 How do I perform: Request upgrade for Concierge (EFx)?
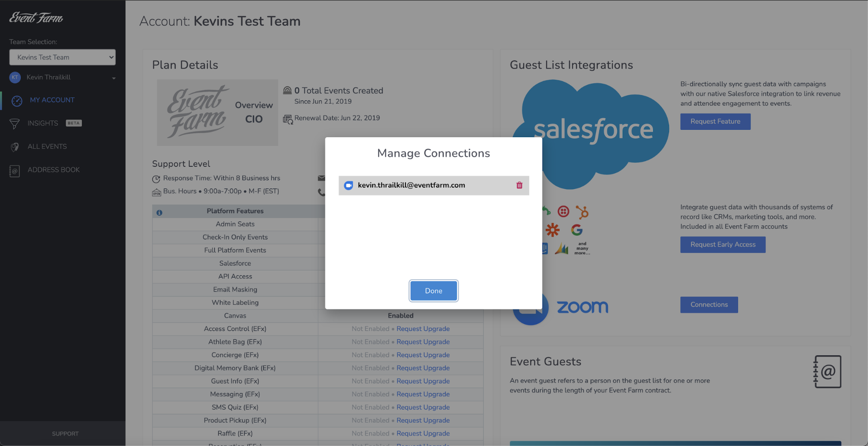tap(423, 355)
